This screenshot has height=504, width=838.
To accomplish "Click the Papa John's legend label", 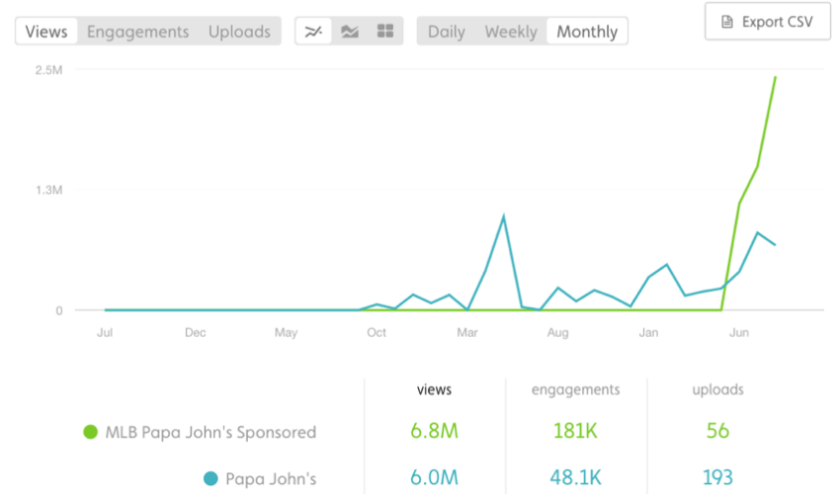I will pyautogui.click(x=272, y=478).
